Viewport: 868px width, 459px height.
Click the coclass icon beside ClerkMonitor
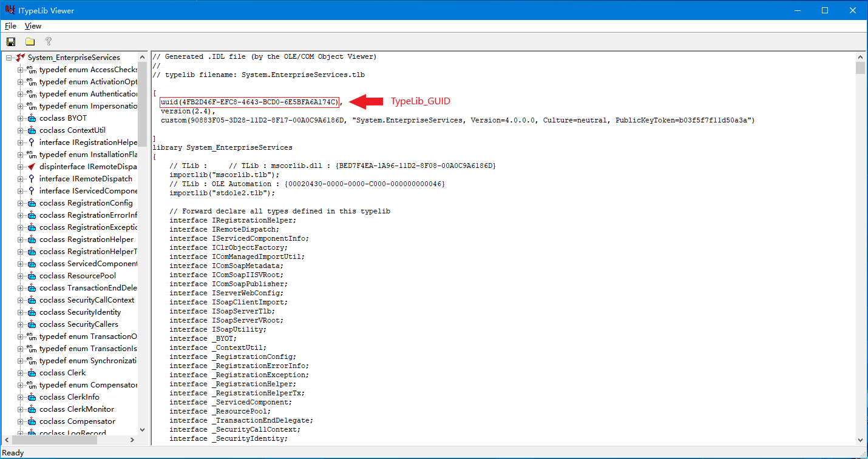coord(32,409)
